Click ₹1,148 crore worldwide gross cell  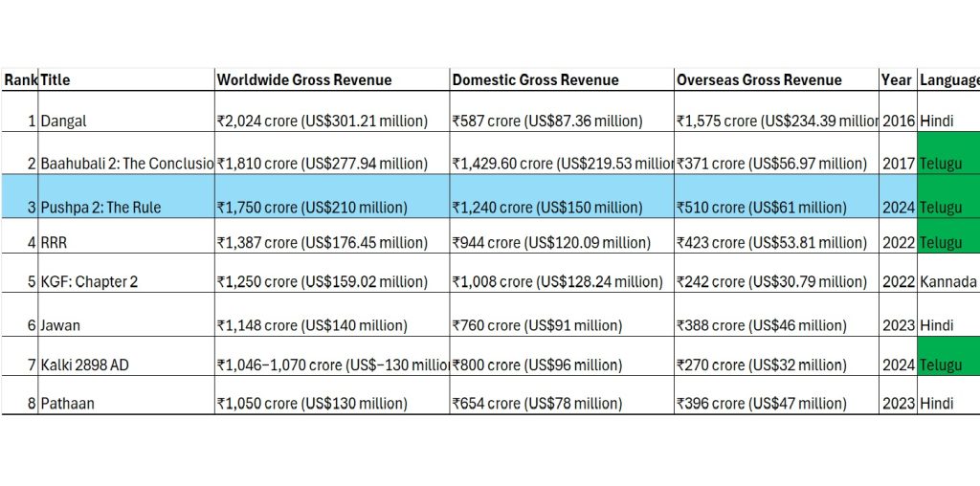332,314
